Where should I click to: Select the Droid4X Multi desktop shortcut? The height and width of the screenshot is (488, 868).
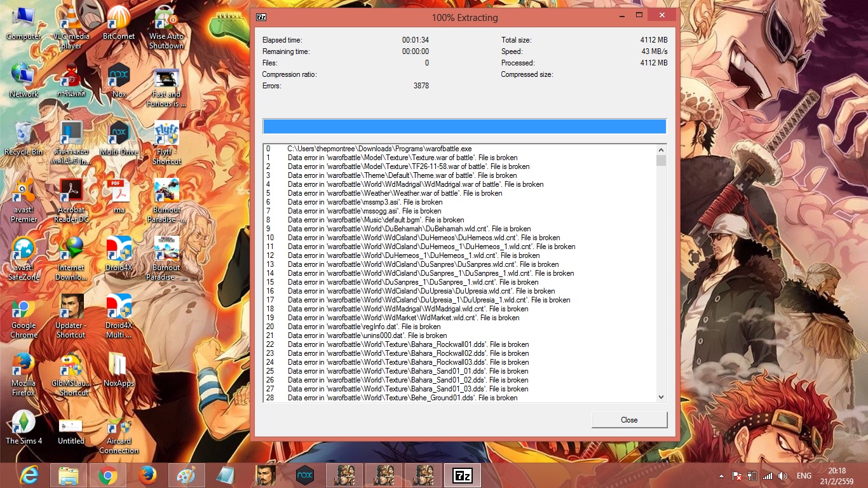119,316
